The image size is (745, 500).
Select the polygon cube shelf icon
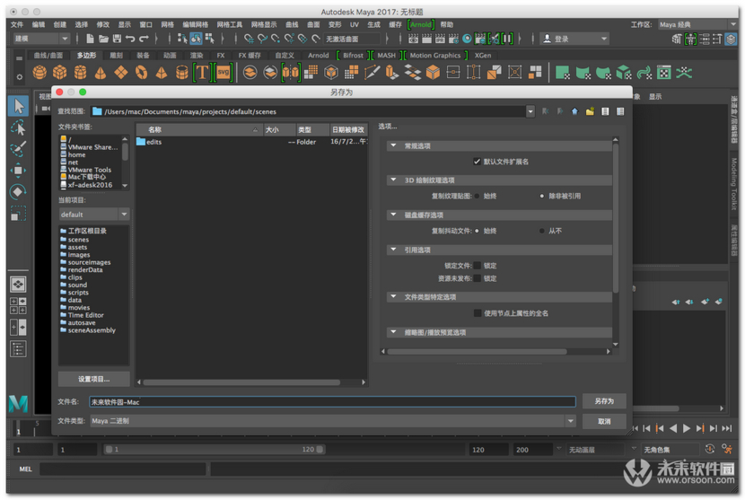click(60, 73)
